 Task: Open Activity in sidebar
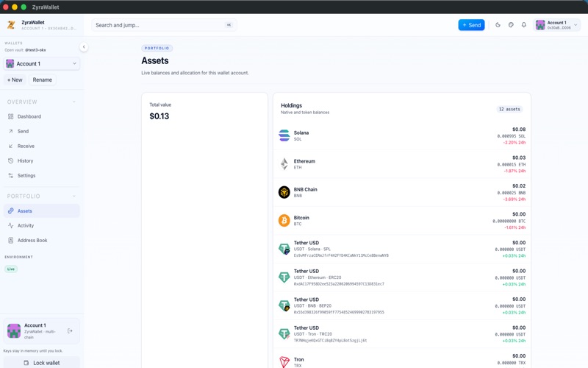pos(42,225)
